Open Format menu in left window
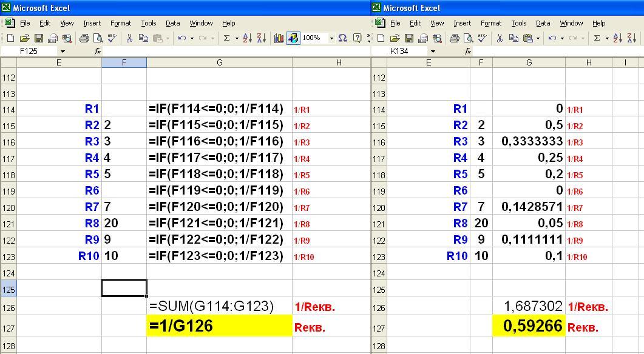 click(121, 24)
